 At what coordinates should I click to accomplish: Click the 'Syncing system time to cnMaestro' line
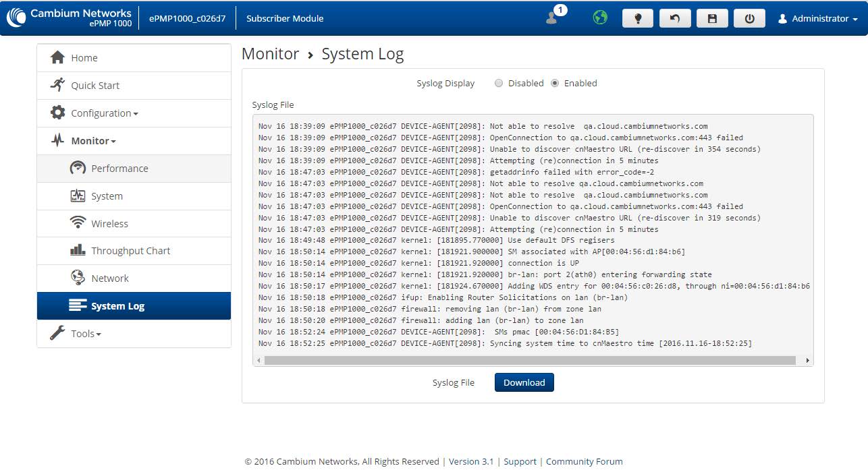505,343
